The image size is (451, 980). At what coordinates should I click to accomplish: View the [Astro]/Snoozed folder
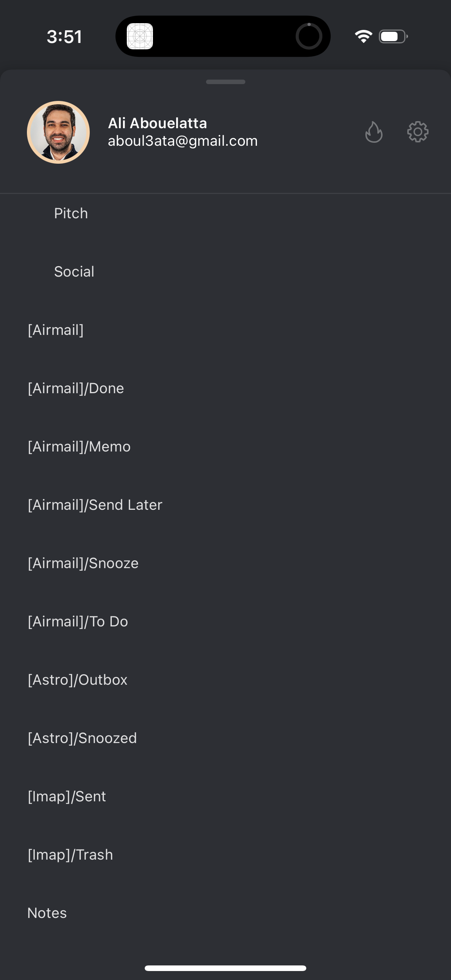coord(82,738)
